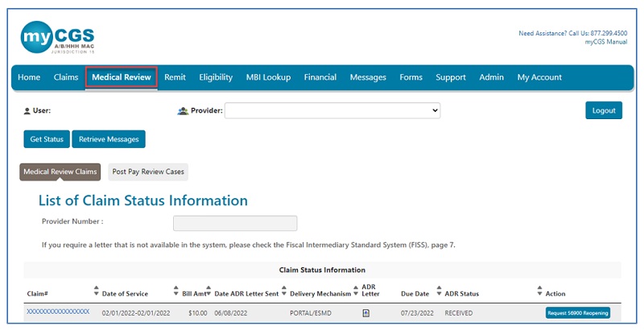Click the myCGS logo
Screen dimensions: 644x330
(57, 39)
